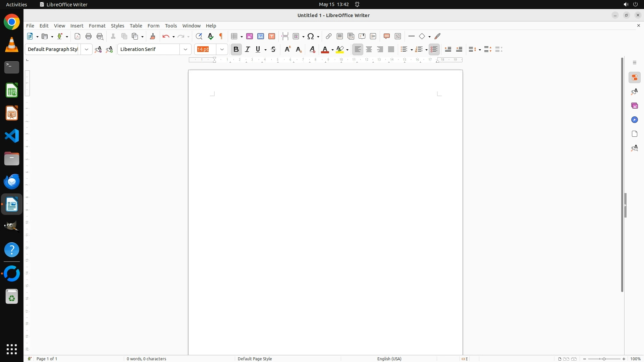This screenshot has width=644, height=362.
Task: Click the Export as PDF icon
Action: 77,36
